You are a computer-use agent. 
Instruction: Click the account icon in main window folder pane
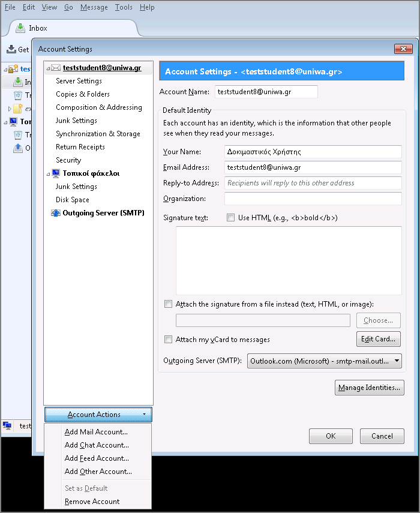(x=13, y=69)
